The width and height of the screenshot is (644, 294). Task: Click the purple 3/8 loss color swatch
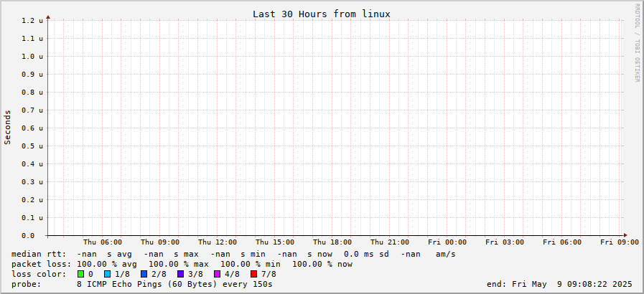(180, 274)
